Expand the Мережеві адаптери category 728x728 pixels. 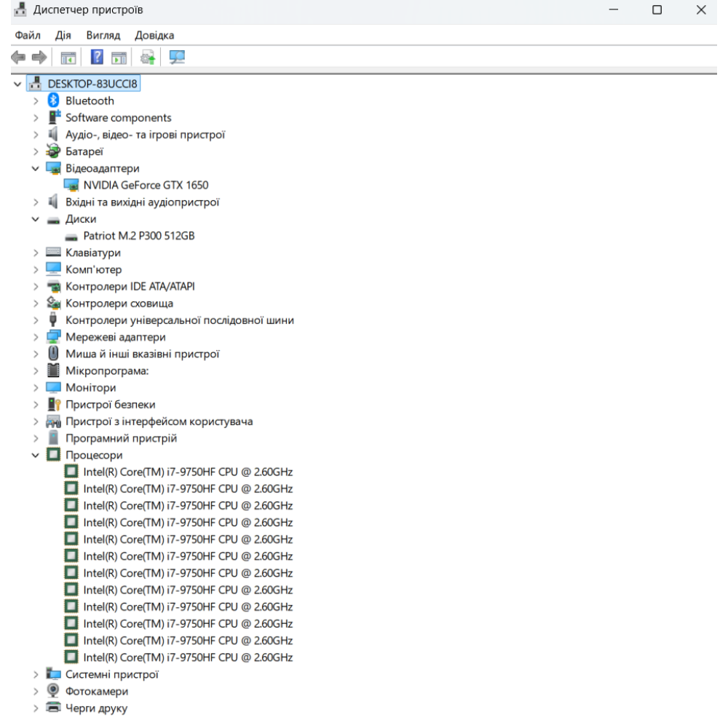pos(35,337)
